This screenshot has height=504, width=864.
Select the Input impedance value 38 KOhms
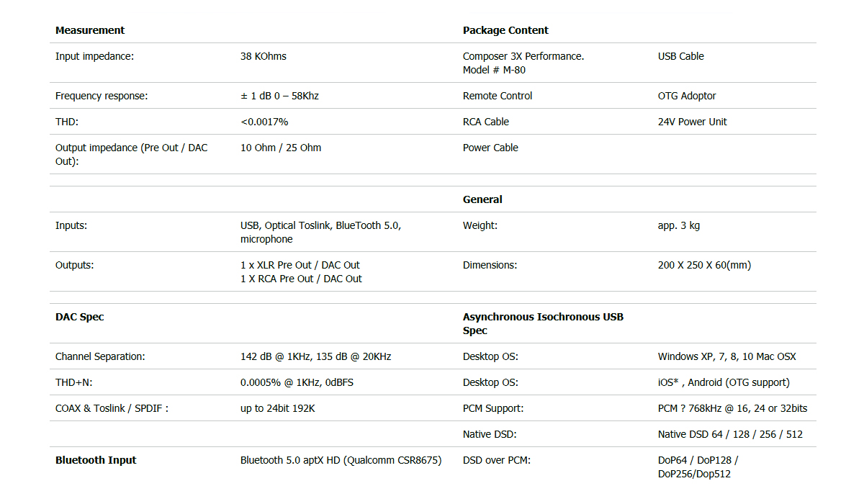[264, 56]
